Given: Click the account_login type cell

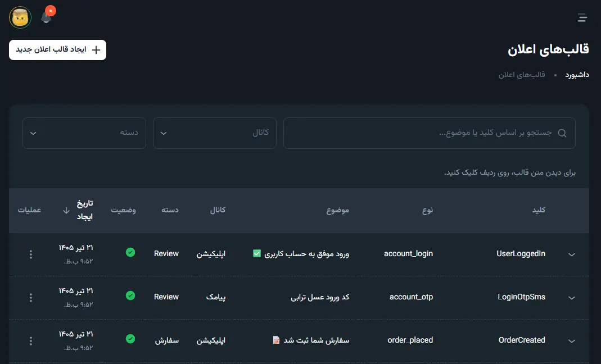Looking at the screenshot, I should click(x=408, y=254).
